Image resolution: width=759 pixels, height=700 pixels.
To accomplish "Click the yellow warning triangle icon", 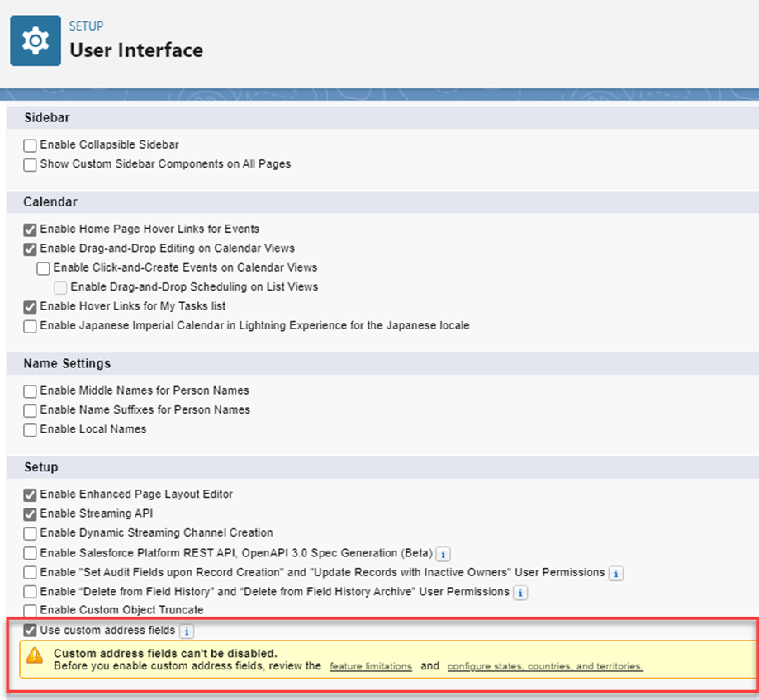I will 34,656.
